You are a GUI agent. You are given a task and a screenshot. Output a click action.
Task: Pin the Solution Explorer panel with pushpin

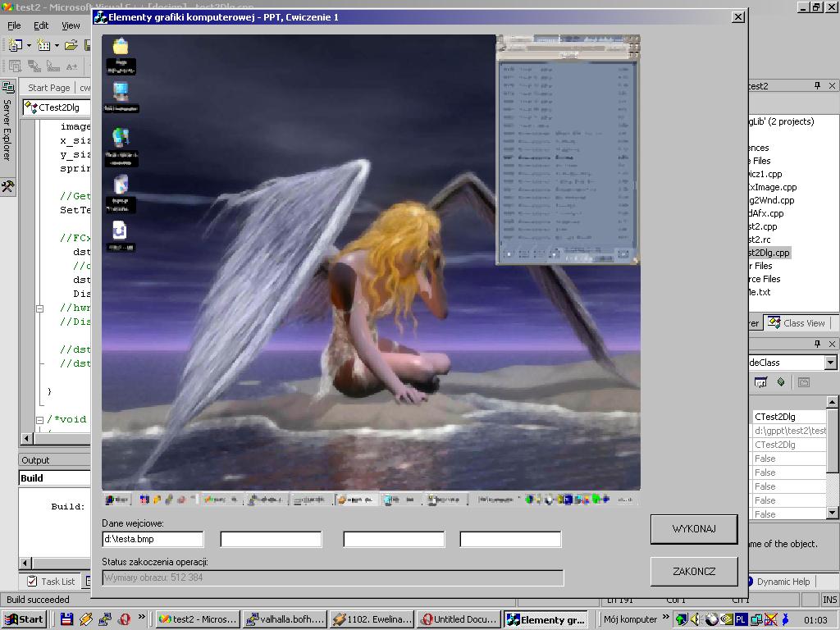coord(817,86)
